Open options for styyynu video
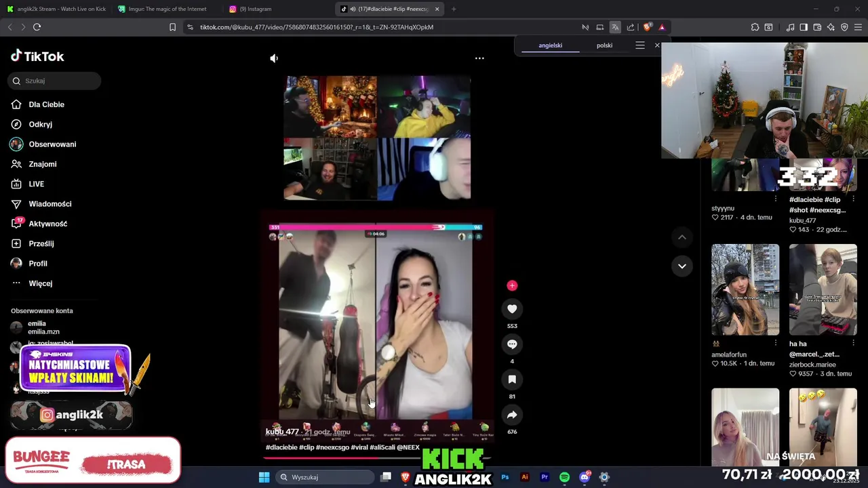868x488 pixels. click(776, 199)
